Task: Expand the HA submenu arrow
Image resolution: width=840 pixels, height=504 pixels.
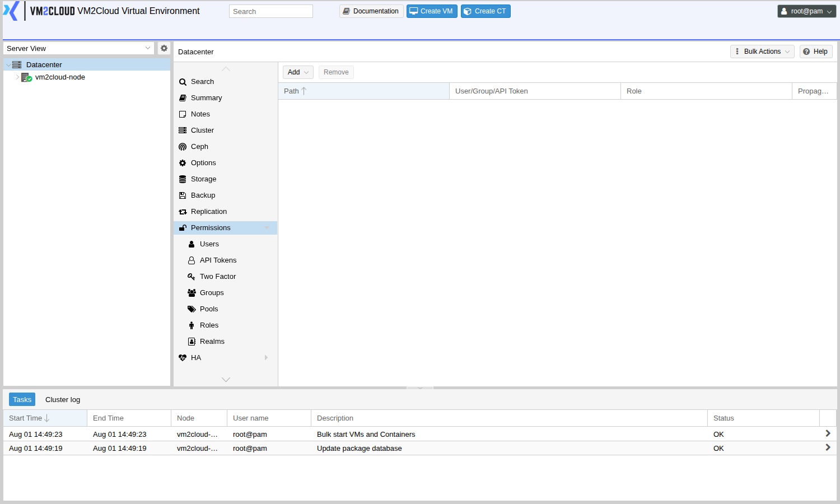Action: [x=267, y=358]
